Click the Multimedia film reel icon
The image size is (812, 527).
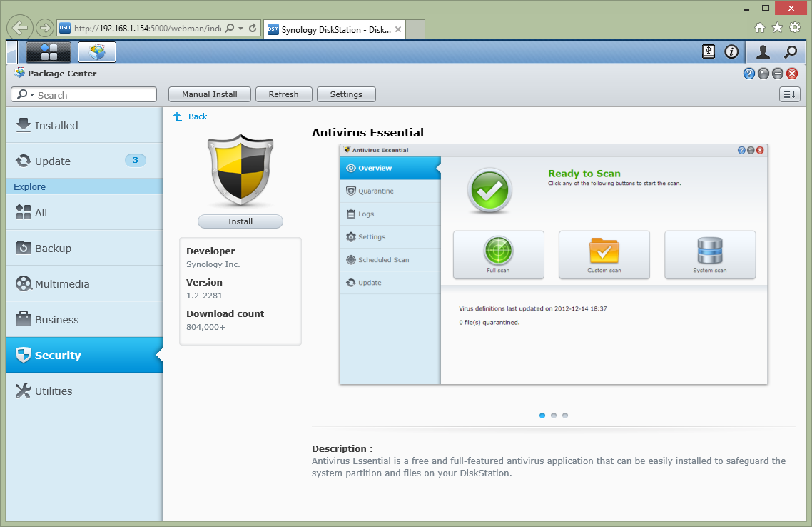(x=24, y=283)
